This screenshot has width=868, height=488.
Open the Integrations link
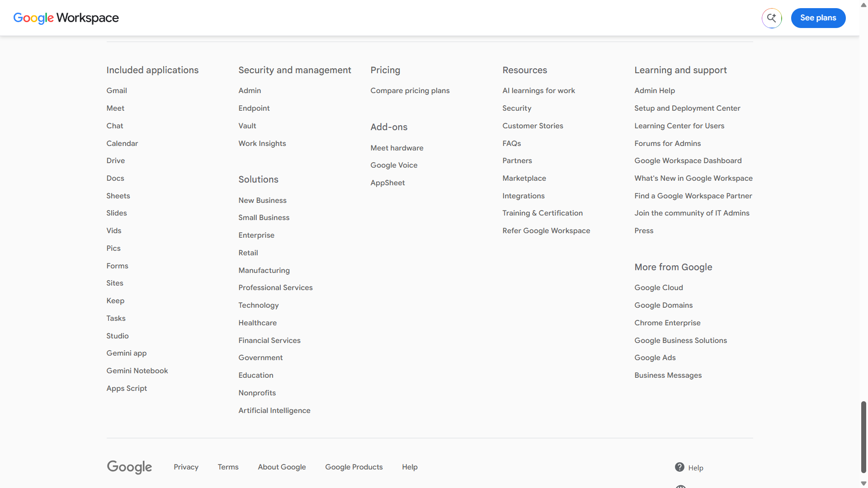coord(524,196)
